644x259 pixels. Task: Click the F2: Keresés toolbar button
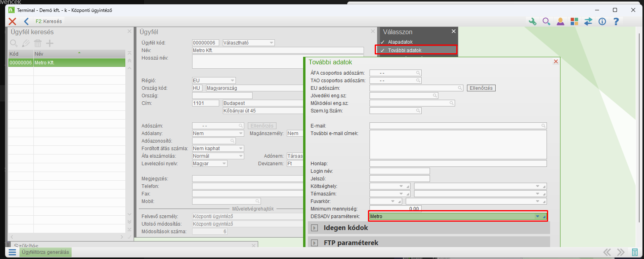click(x=49, y=21)
